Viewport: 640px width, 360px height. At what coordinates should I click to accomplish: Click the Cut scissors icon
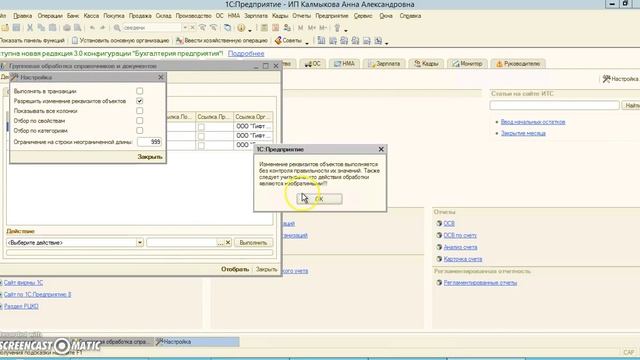[30, 28]
